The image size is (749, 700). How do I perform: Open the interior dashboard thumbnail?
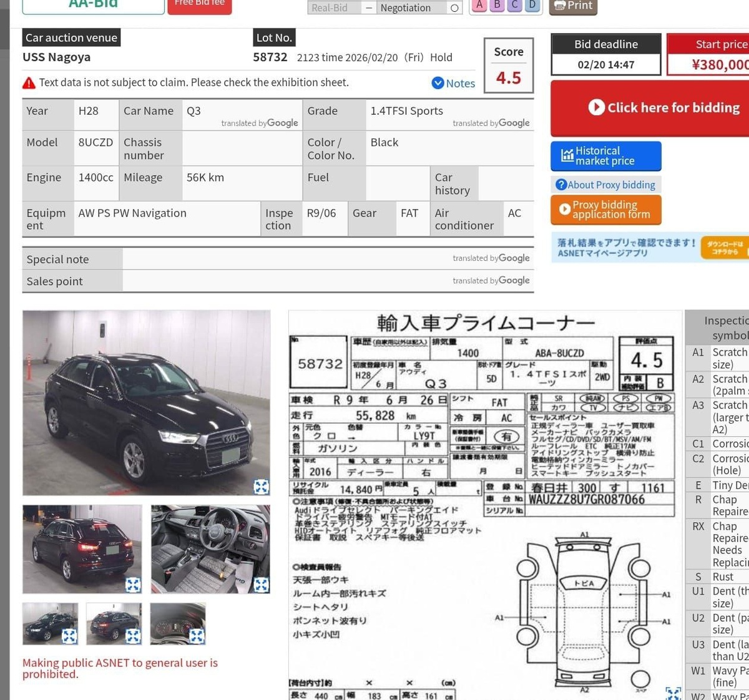point(210,549)
